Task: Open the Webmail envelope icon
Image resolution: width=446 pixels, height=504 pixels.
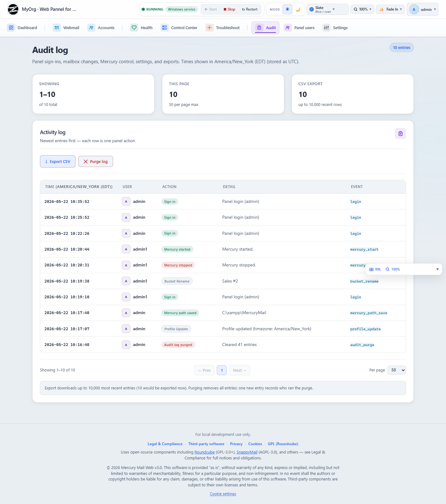Action: coord(57,28)
